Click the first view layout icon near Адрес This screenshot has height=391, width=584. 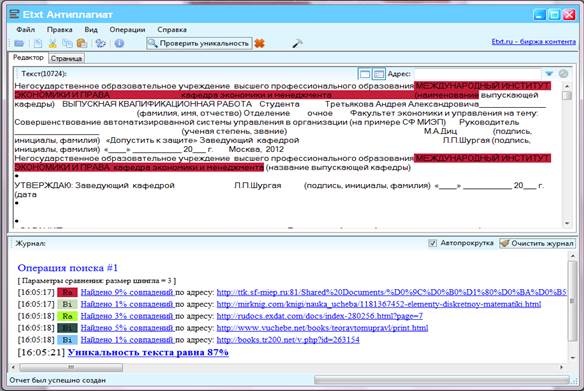(365, 74)
